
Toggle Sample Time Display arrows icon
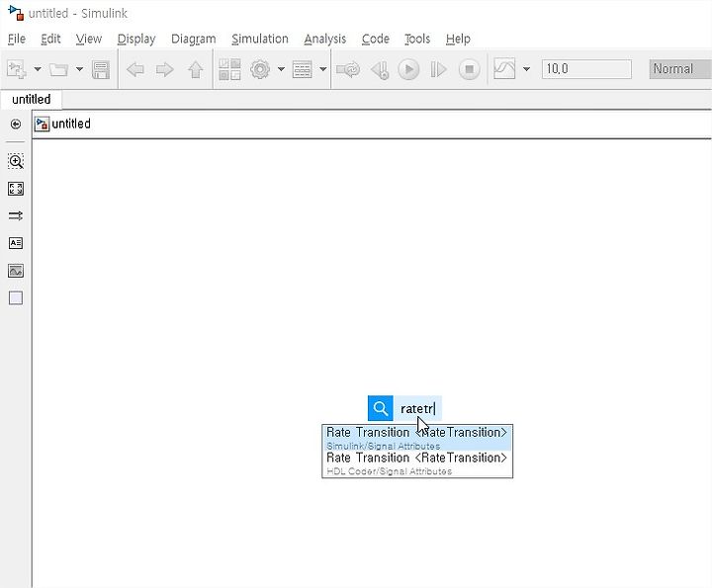pos(16,216)
